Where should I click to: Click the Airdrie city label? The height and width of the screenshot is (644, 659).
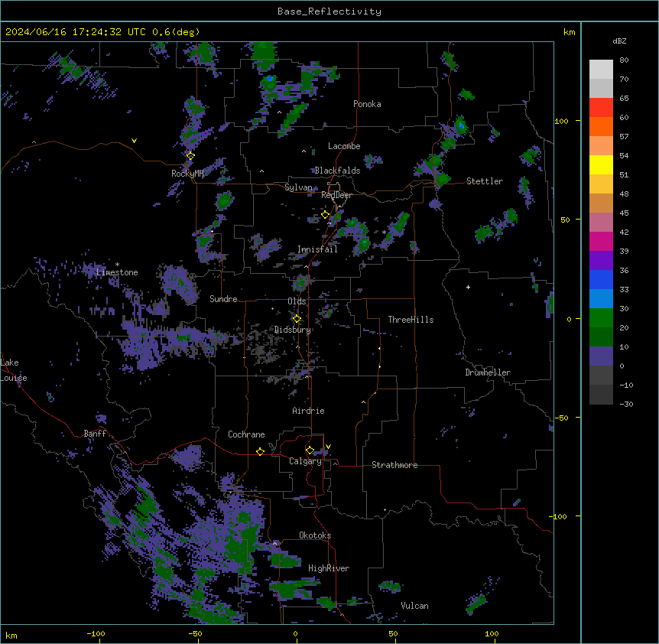click(309, 411)
